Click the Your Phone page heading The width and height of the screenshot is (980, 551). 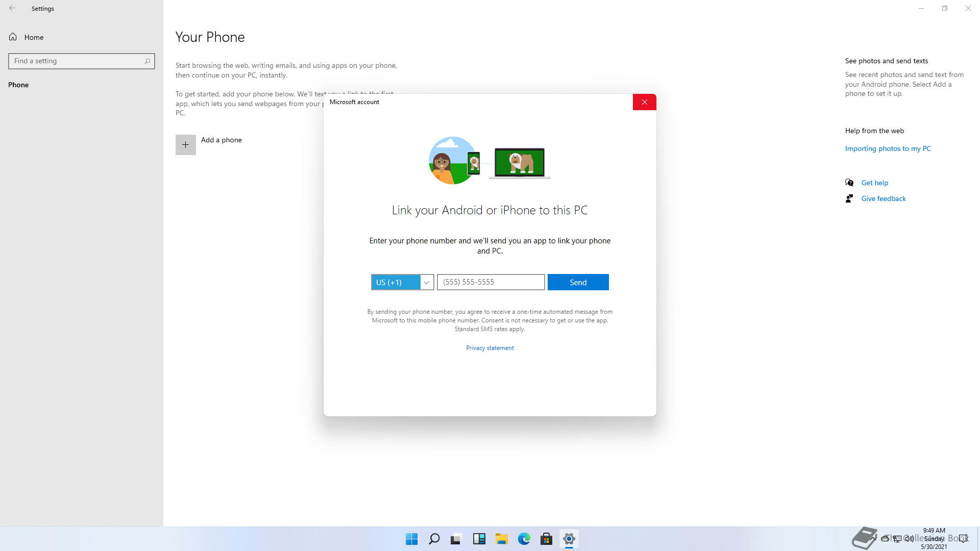click(210, 37)
